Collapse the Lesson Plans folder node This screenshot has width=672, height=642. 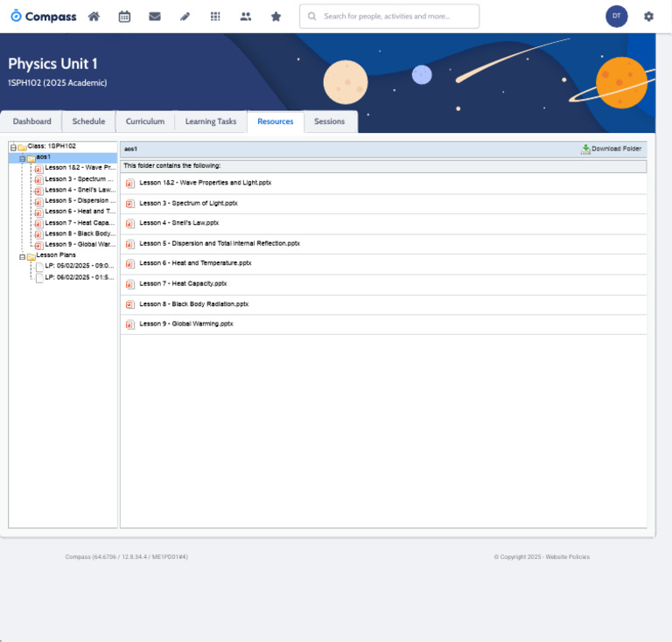click(22, 257)
